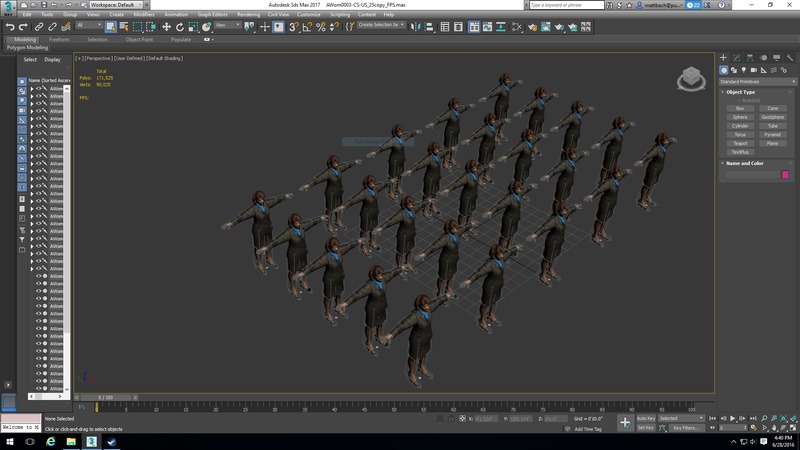
Task: Click the Undo arrow icon
Action: (x=9, y=27)
